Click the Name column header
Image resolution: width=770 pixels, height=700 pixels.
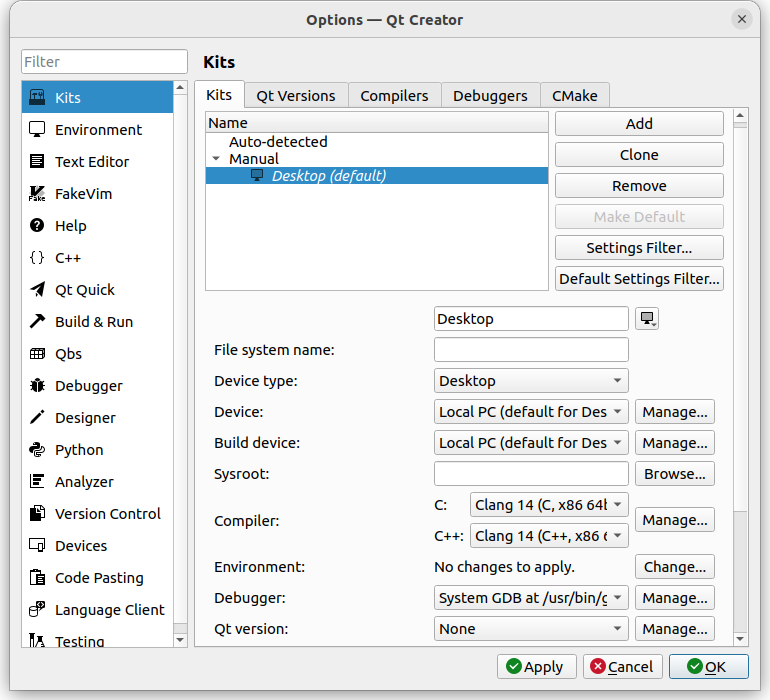click(377, 122)
